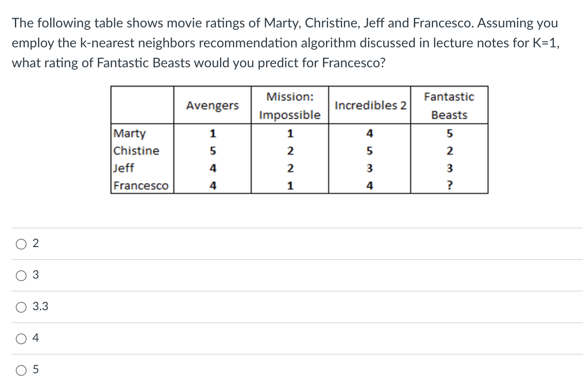
Task: Click the answer label 4
Action: coord(35,338)
